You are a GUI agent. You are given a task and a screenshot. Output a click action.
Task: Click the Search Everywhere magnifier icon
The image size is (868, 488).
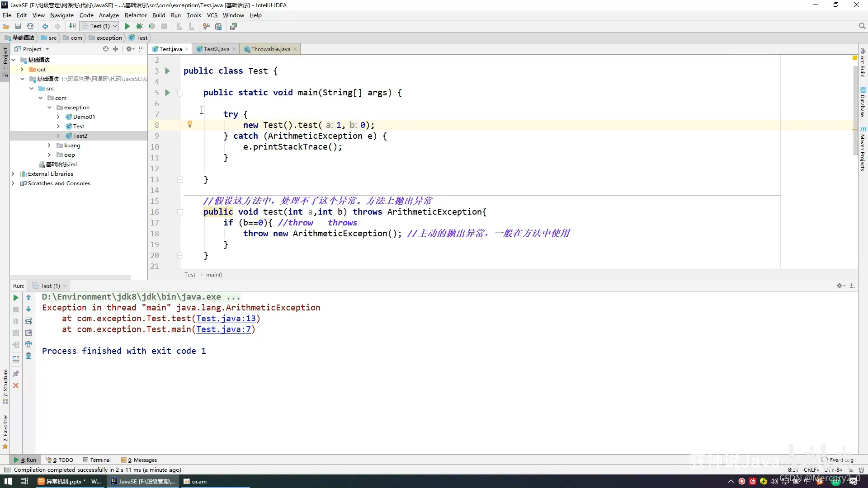click(862, 26)
